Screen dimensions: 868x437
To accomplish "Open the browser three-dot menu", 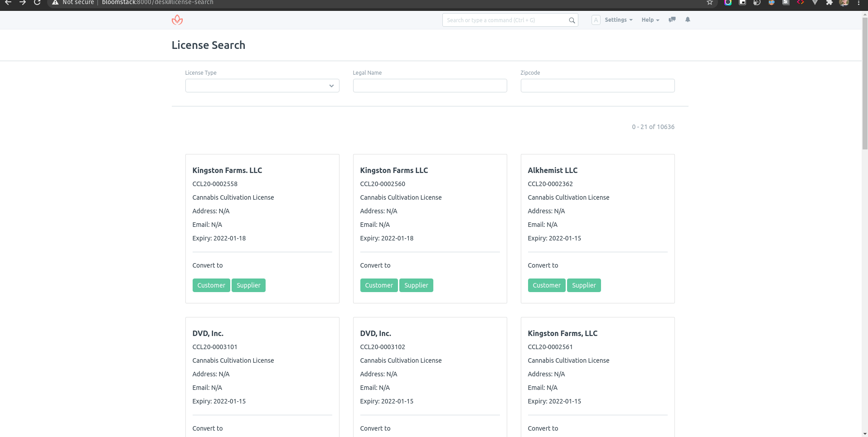I will pos(858,3).
